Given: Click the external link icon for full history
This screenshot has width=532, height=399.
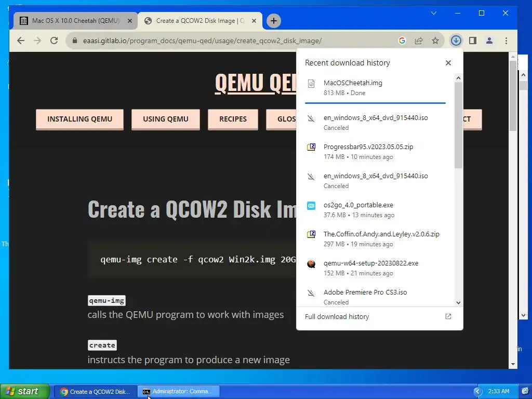Looking at the screenshot, I should (x=448, y=316).
